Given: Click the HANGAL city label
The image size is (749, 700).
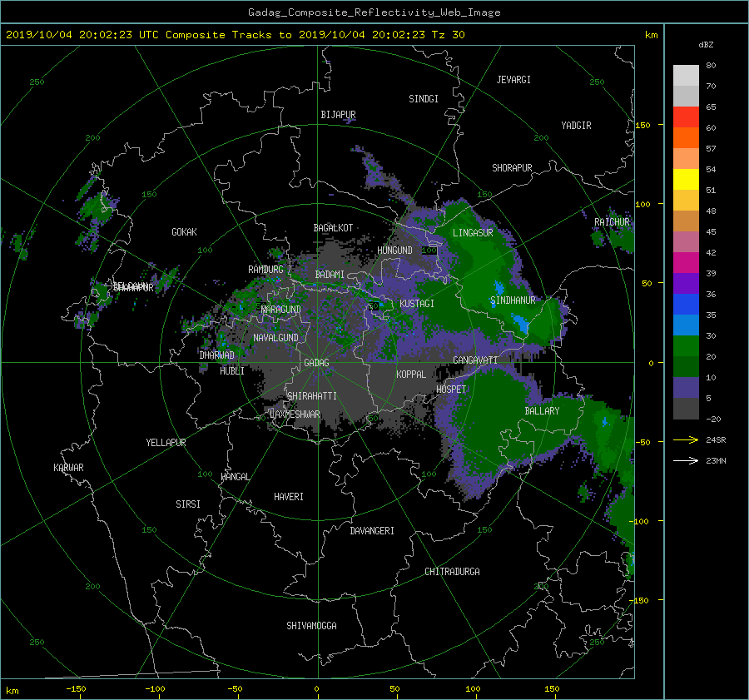Looking at the screenshot, I should [235, 477].
